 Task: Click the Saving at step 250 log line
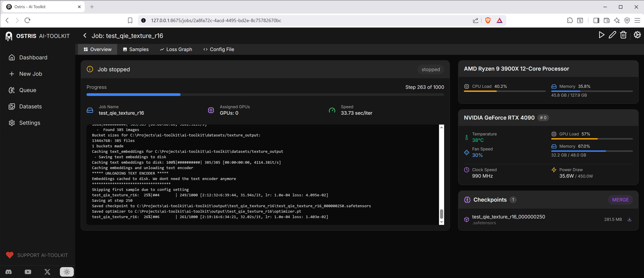tap(112, 201)
